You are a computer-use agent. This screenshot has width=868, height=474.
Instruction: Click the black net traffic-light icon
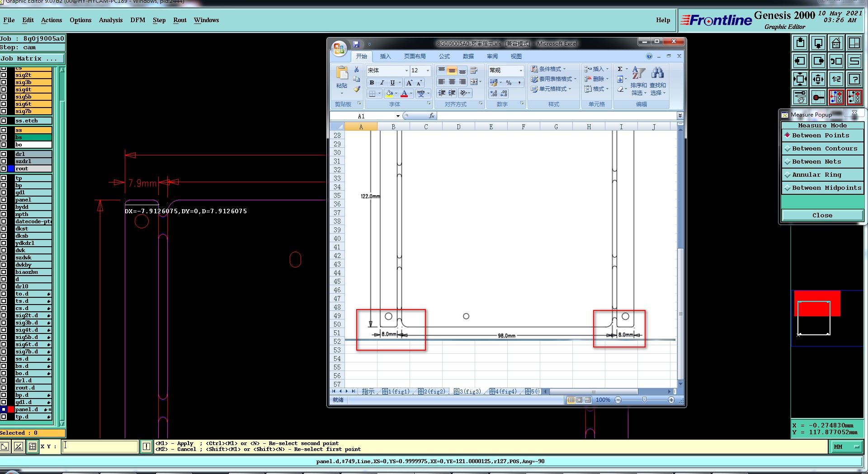(854, 97)
